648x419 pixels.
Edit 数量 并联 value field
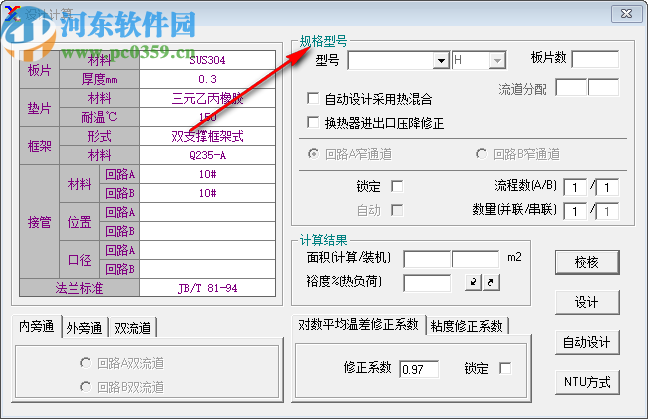point(575,212)
